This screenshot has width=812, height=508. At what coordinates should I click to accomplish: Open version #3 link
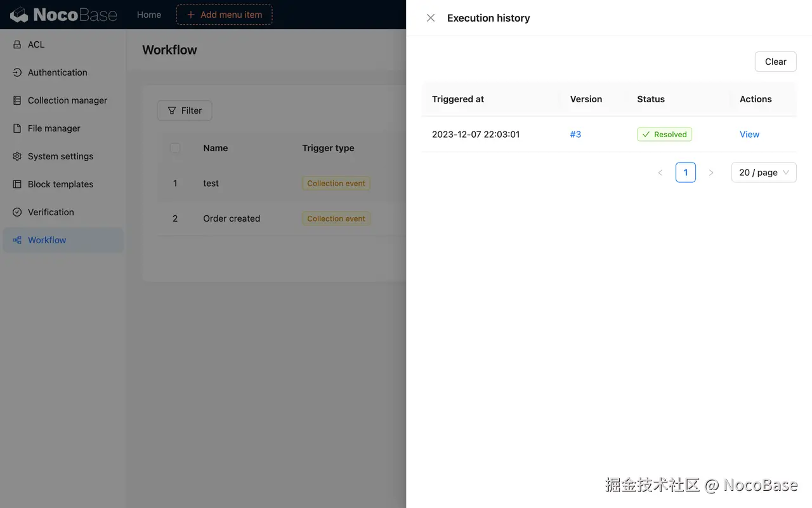tap(575, 135)
